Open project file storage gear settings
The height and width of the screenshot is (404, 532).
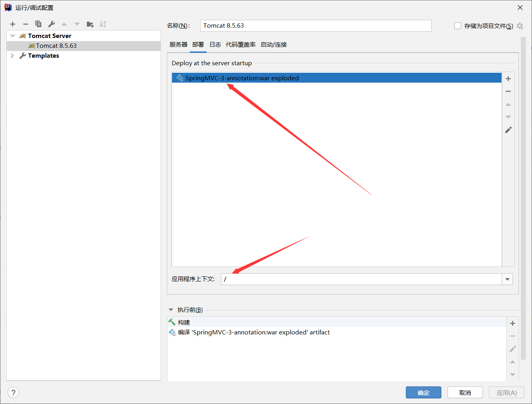520,26
